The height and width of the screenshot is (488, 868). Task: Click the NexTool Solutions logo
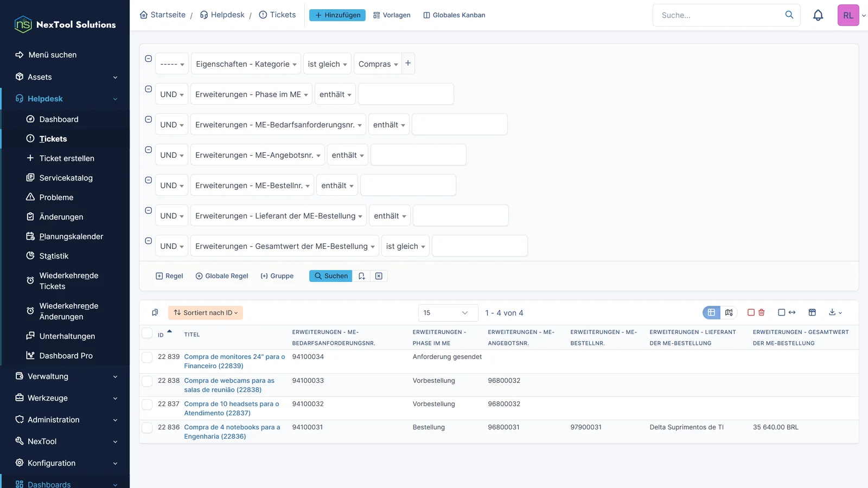65,24
